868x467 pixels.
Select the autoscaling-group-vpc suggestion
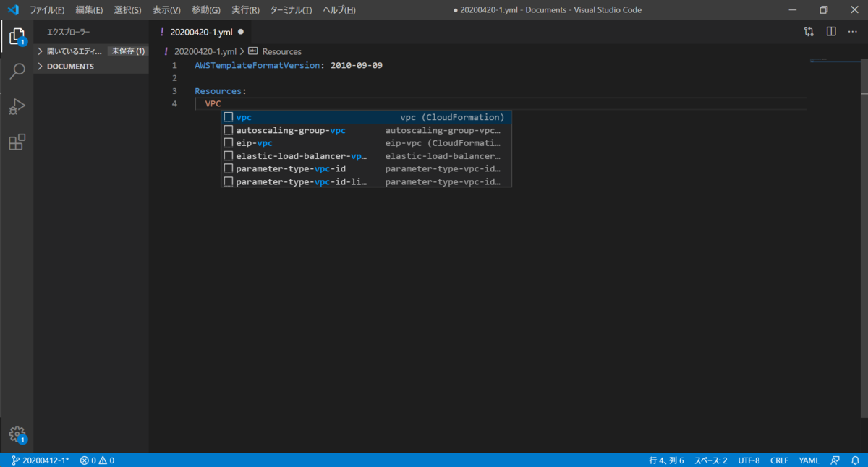pos(366,130)
